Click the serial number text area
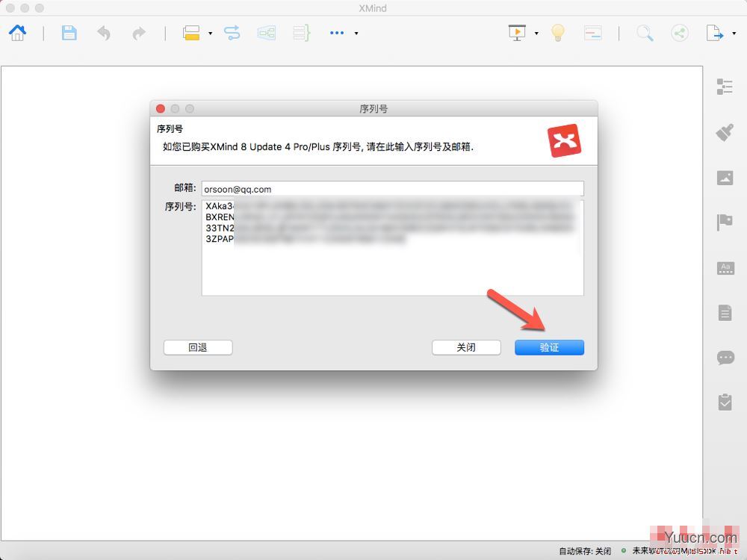747x560 pixels. point(393,248)
